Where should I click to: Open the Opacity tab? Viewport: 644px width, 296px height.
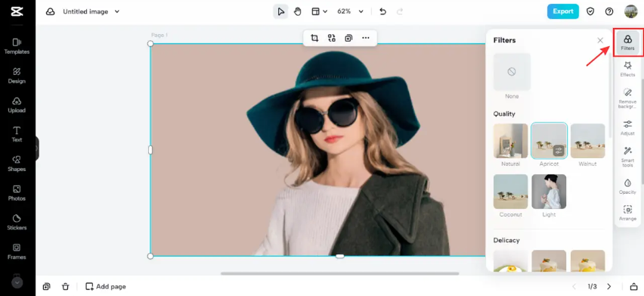[x=627, y=187]
